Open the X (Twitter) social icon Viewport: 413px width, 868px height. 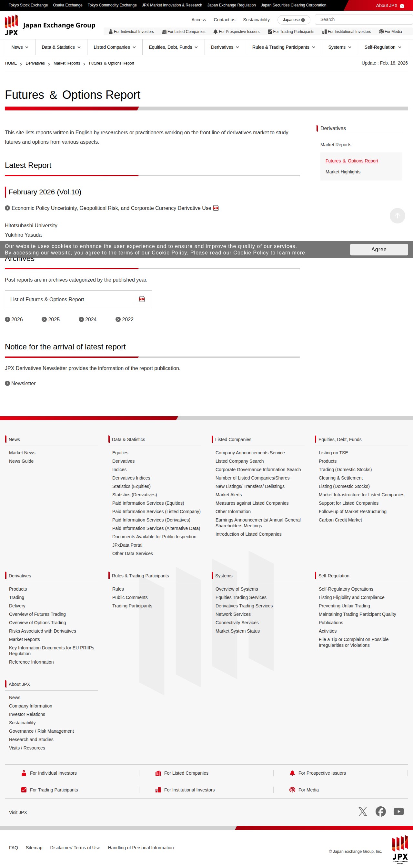click(363, 812)
